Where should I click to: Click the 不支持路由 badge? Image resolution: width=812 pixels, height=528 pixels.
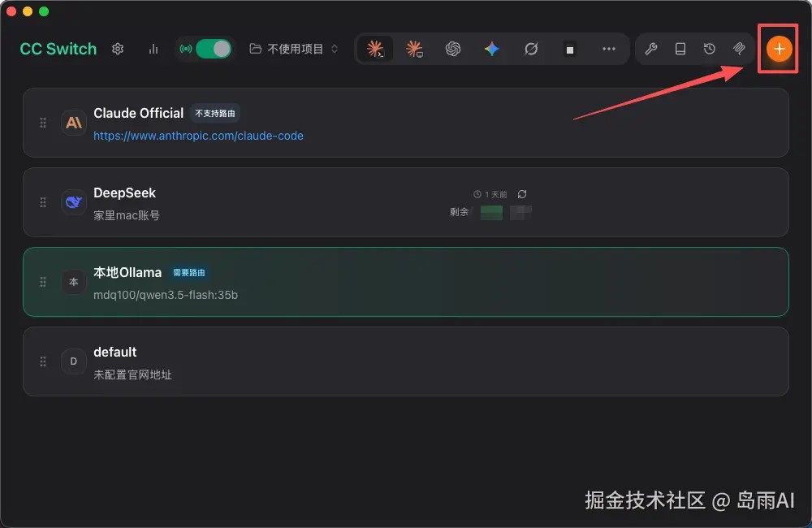point(215,113)
